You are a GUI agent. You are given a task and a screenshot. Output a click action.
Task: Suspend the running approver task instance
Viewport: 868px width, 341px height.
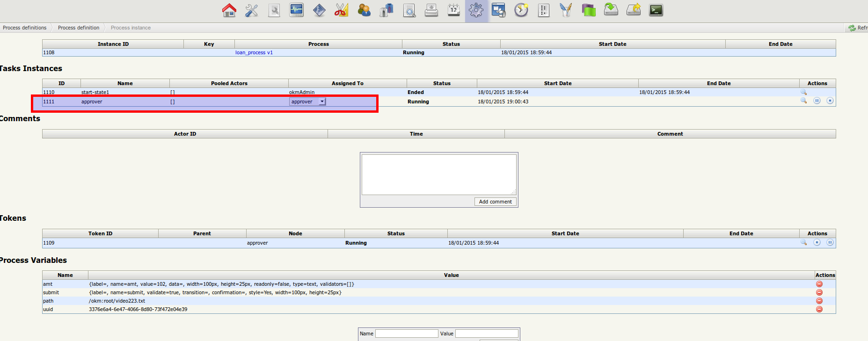[x=817, y=101]
